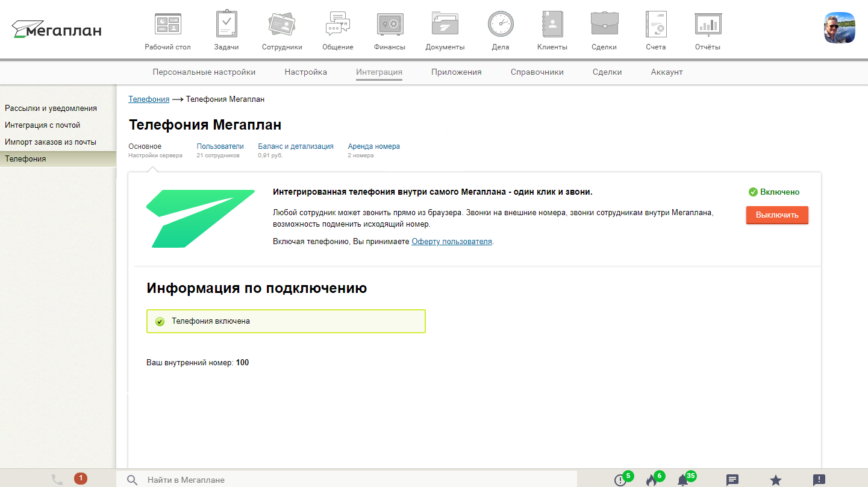The image size is (868, 487).
Task: Click the Телефония Мегаплан page title
Action: (205, 125)
